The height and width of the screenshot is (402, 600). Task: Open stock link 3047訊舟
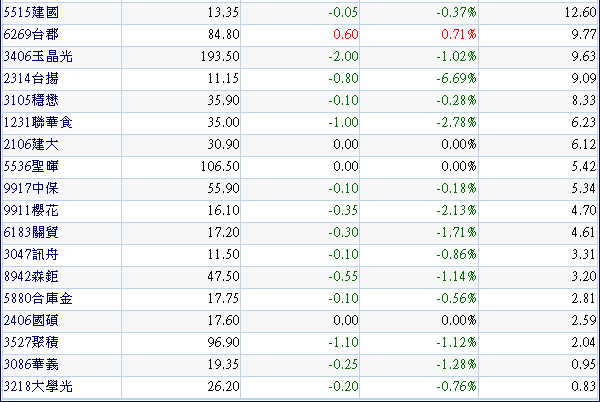(31, 255)
